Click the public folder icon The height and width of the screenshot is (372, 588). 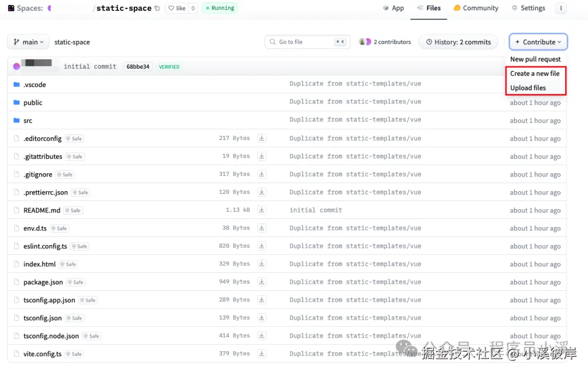(x=16, y=102)
